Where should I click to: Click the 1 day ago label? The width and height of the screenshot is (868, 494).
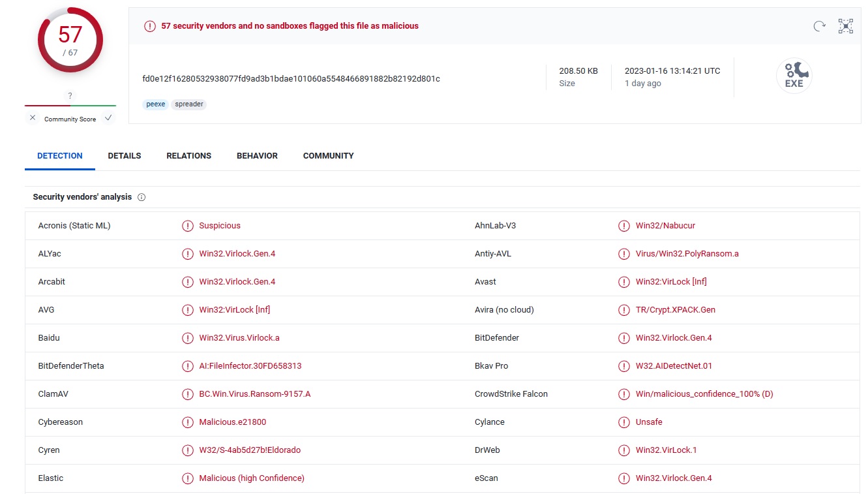pyautogui.click(x=643, y=84)
